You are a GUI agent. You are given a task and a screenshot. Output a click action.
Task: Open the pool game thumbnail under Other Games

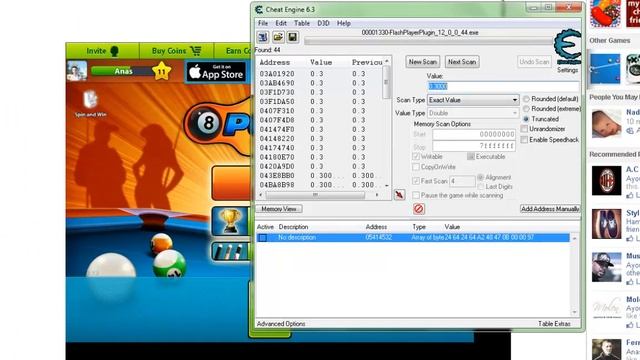coord(605,68)
